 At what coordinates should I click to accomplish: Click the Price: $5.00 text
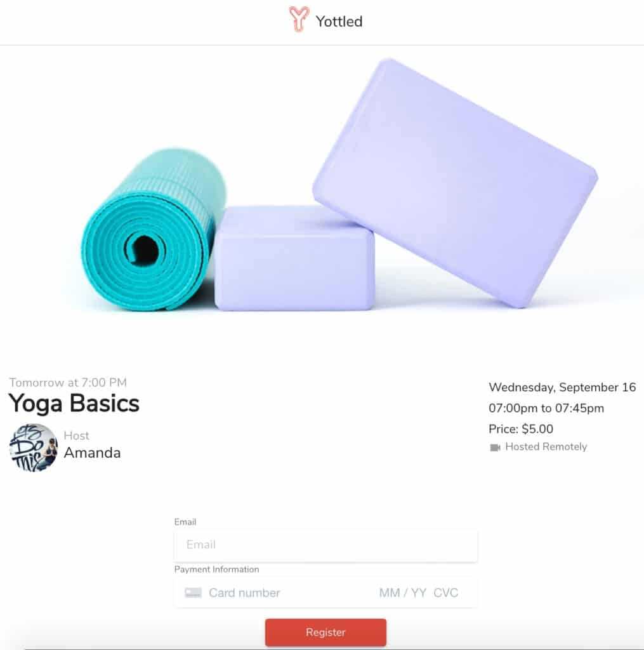pyautogui.click(x=520, y=429)
